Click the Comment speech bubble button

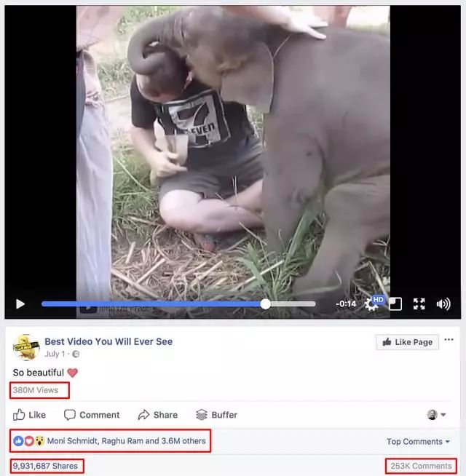pos(92,415)
